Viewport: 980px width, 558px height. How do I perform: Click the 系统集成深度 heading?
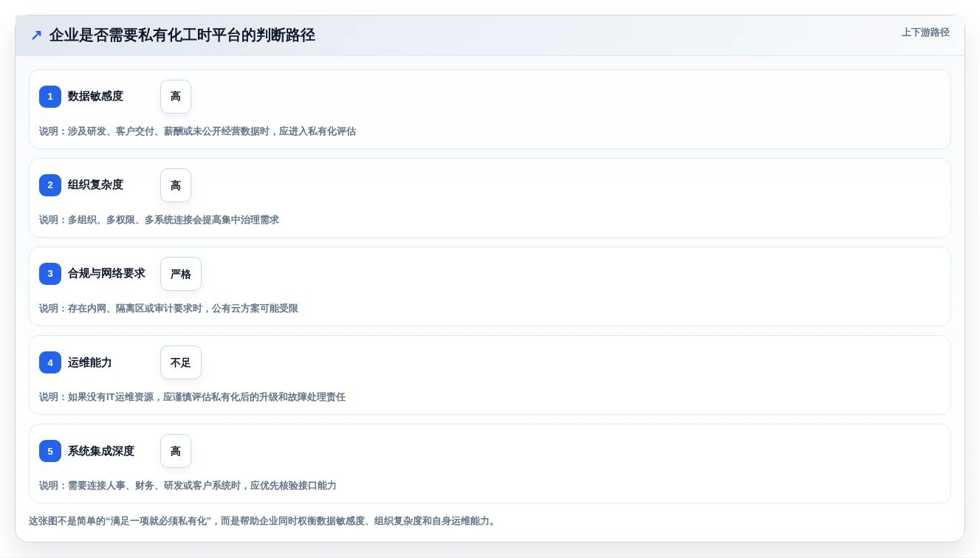pyautogui.click(x=101, y=451)
